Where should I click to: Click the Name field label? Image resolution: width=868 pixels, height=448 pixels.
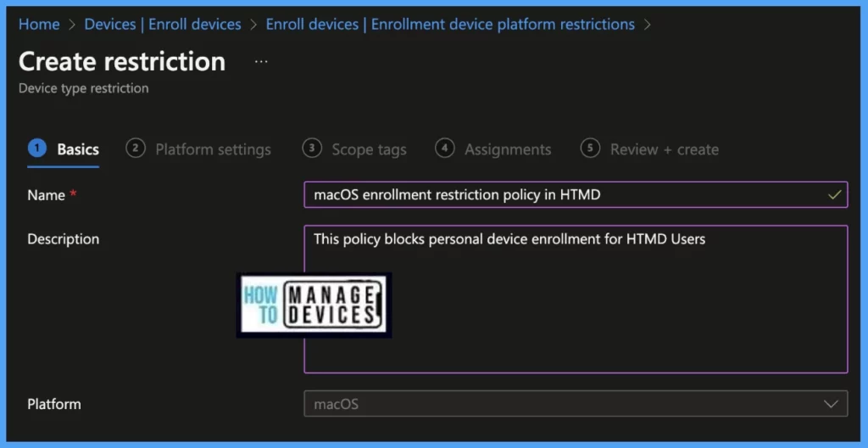46,195
